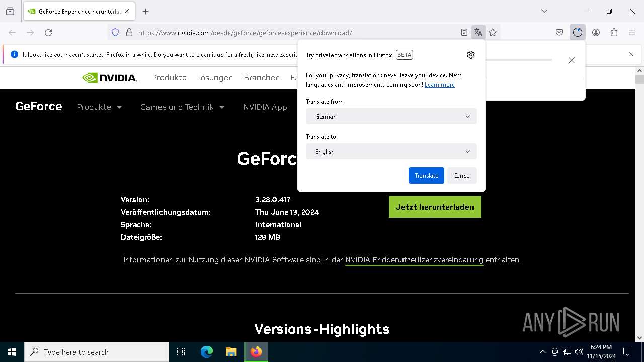This screenshot has height=362, width=644.
Task: Cancel the translation panel
Action: click(x=462, y=175)
